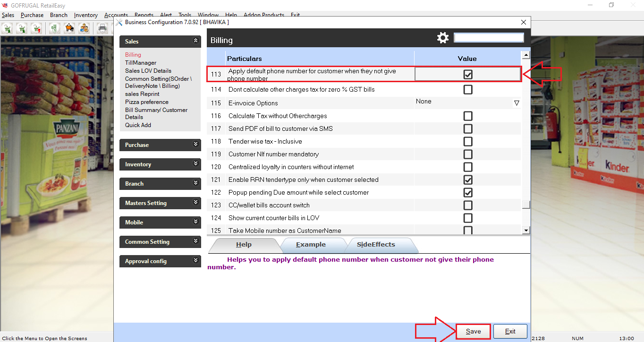Enable Send PDF of bill to customer via SMS
Image resolution: width=644 pixels, height=342 pixels.
[468, 128]
